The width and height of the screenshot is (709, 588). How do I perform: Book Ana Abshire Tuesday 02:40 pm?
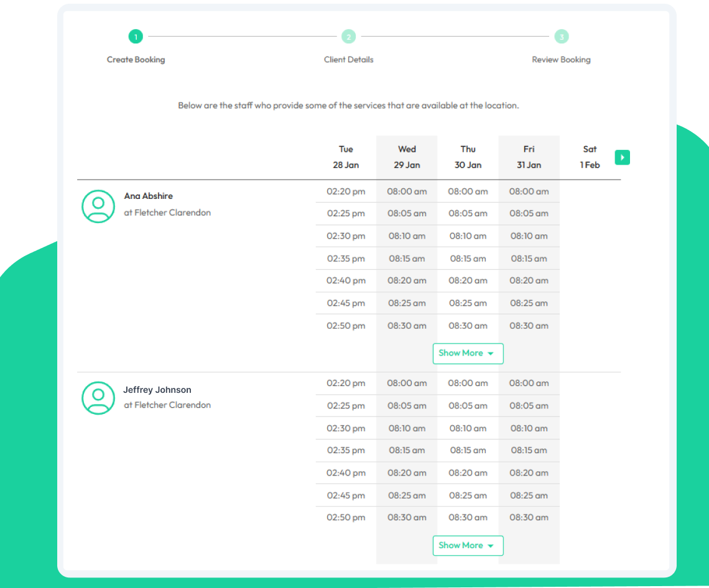(346, 281)
